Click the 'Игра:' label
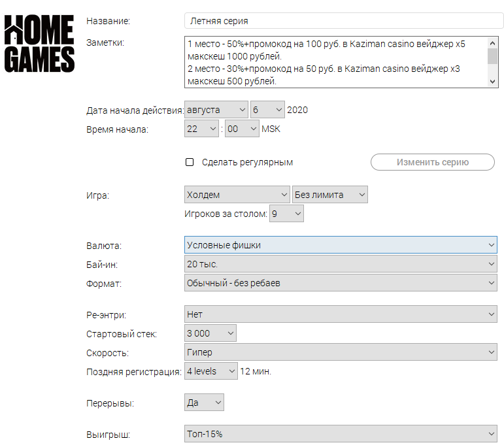Image resolution: width=504 pixels, height=447 pixels. [x=97, y=195]
